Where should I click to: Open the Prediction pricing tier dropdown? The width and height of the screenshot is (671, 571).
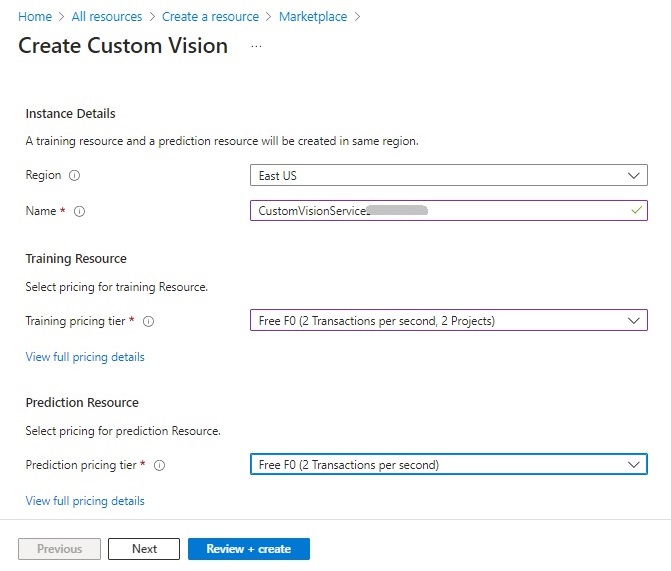coord(448,465)
